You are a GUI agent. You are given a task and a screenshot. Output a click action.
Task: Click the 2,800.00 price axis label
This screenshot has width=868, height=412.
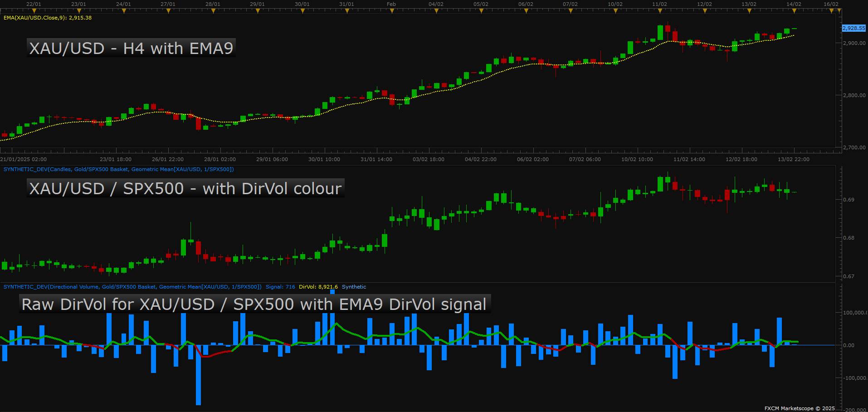[854, 95]
